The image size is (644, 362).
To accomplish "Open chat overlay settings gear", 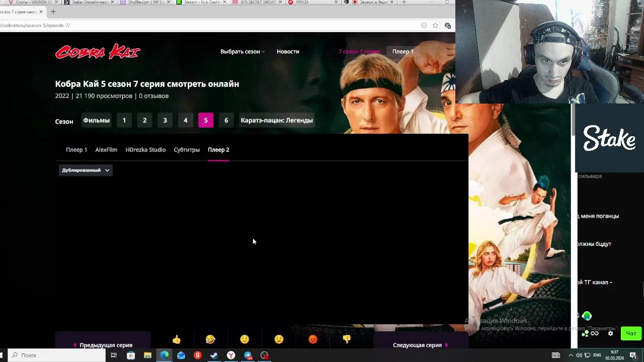I will [x=611, y=333].
